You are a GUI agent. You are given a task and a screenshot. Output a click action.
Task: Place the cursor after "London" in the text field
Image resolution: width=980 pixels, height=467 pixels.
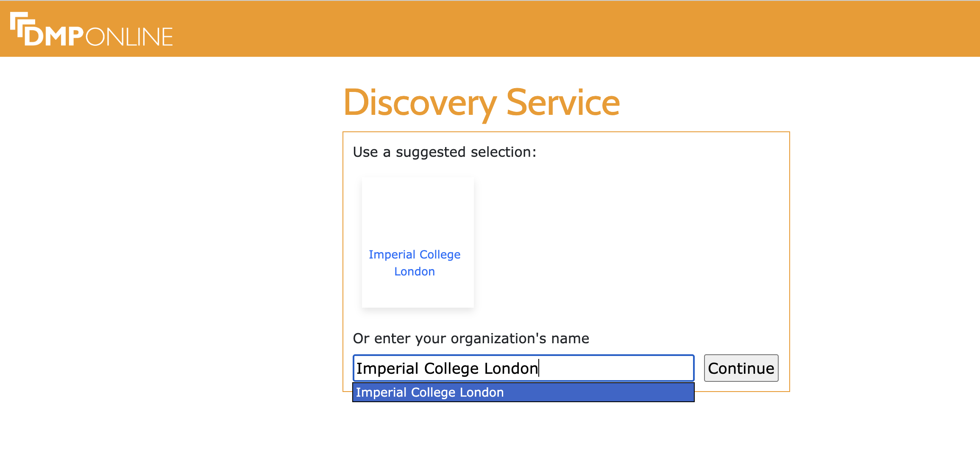coord(538,369)
